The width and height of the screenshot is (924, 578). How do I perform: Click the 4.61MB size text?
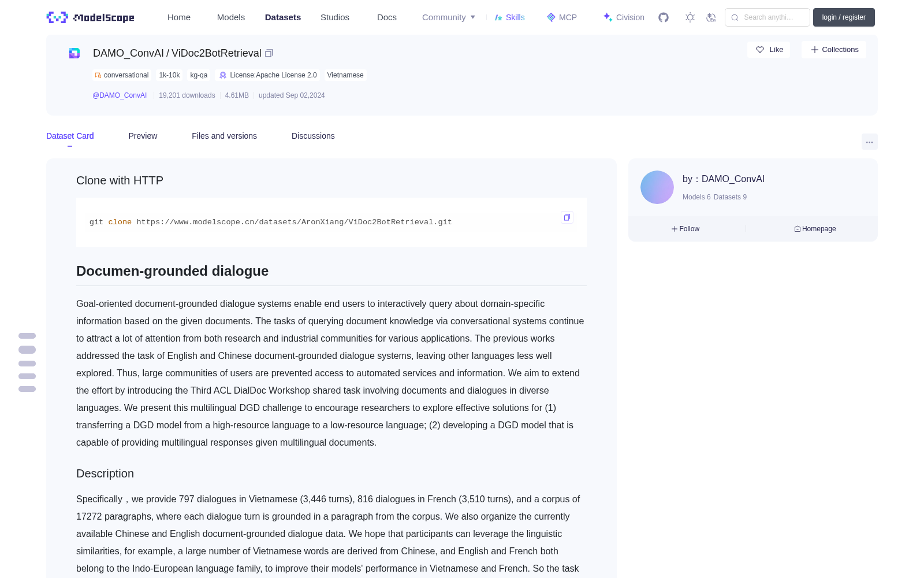coord(237,95)
